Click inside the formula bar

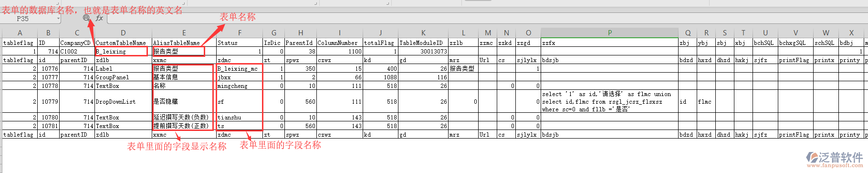click(487, 19)
